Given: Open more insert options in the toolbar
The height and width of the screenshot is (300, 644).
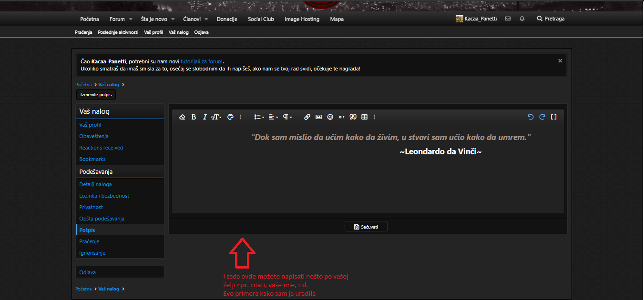Looking at the screenshot, I should point(375,117).
